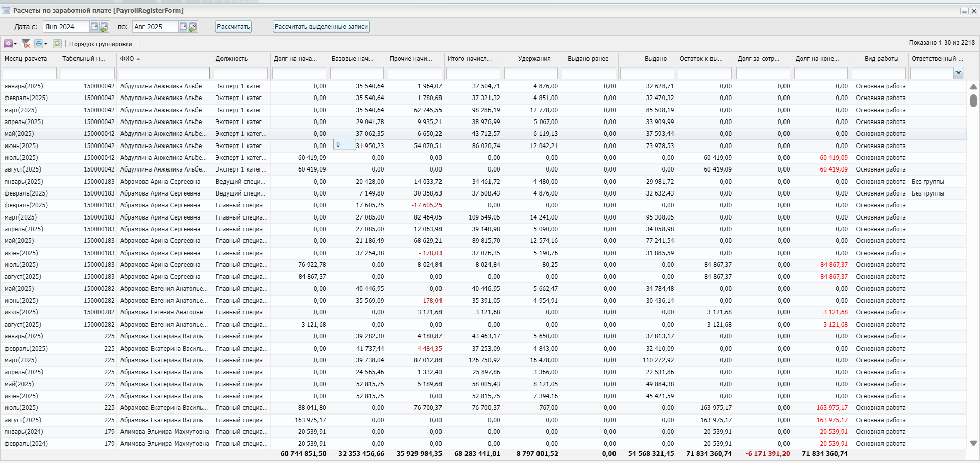Open the print options dropdown
Screen dimensions: 980x463
[41, 44]
